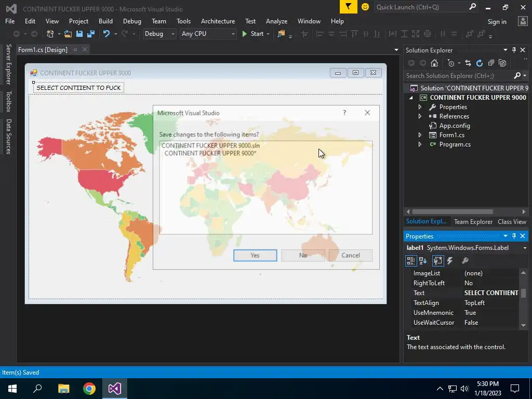
Task: Click the help question mark in the dialog
Action: click(x=344, y=113)
